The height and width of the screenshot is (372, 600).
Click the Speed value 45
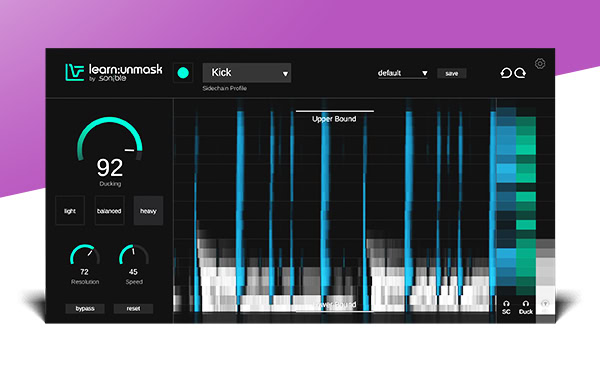133,272
